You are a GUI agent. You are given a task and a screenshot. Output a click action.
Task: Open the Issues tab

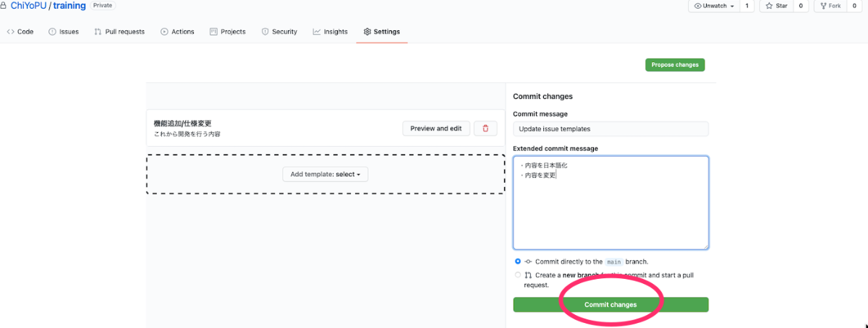[64, 32]
